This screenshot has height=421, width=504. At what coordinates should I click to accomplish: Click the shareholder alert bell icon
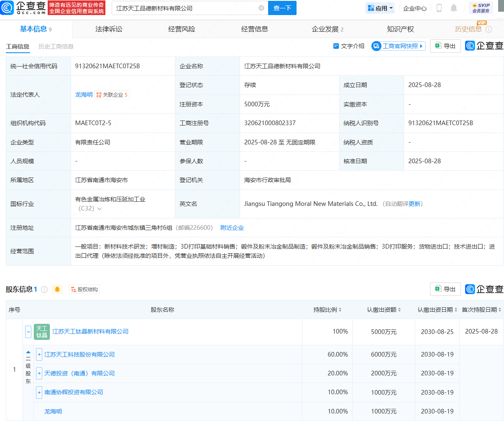[57, 289]
